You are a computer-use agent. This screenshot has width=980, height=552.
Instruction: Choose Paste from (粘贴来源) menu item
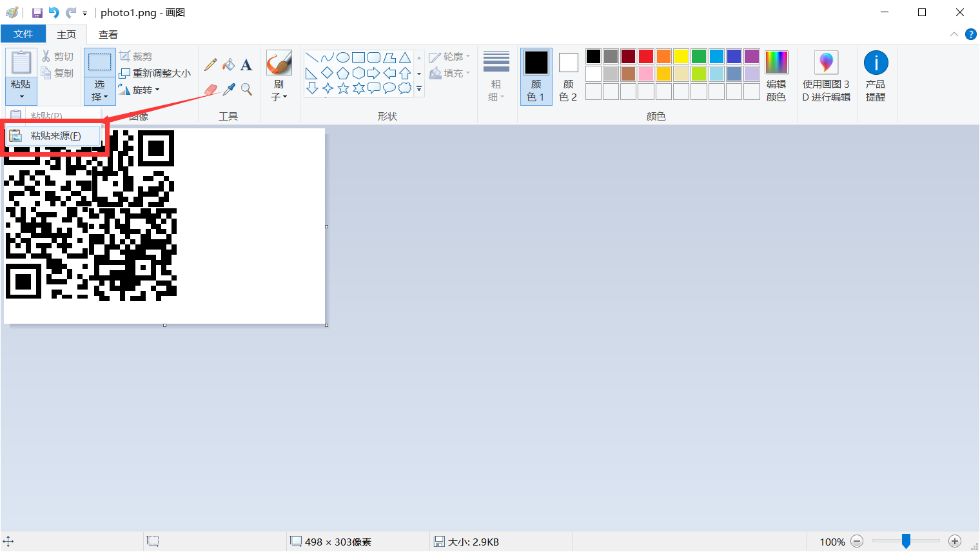click(x=54, y=136)
